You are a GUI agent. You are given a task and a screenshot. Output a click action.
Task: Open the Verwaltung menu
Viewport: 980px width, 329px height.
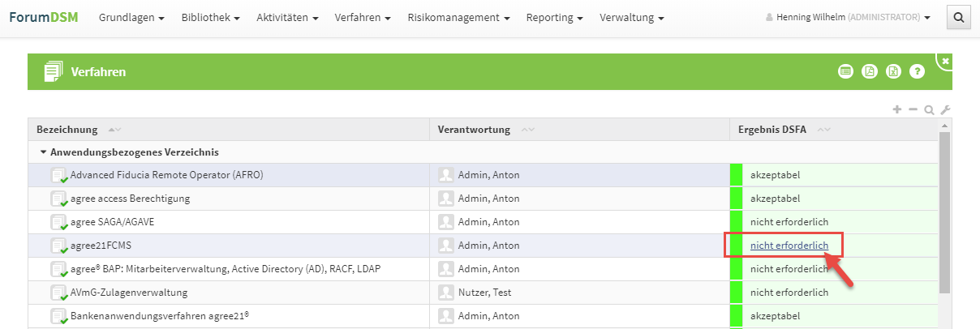tap(632, 17)
